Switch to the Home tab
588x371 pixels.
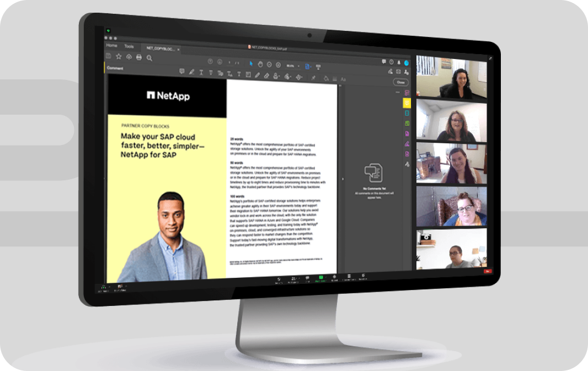111,46
